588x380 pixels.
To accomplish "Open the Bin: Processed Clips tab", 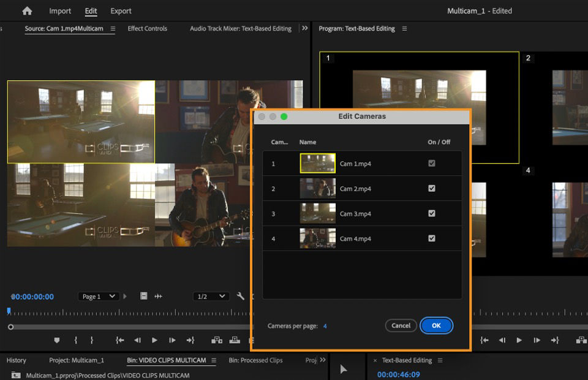I will (255, 360).
